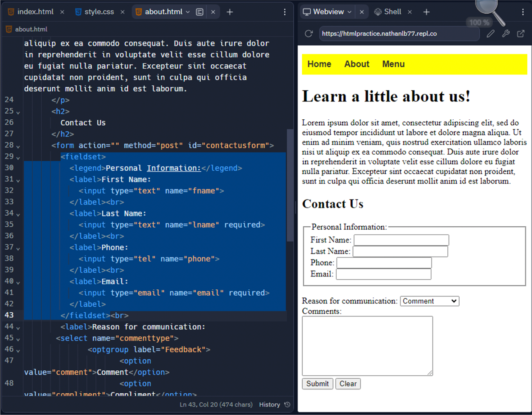This screenshot has width=532, height=415.
Task: Focus the First Name text field
Action: [x=401, y=240]
